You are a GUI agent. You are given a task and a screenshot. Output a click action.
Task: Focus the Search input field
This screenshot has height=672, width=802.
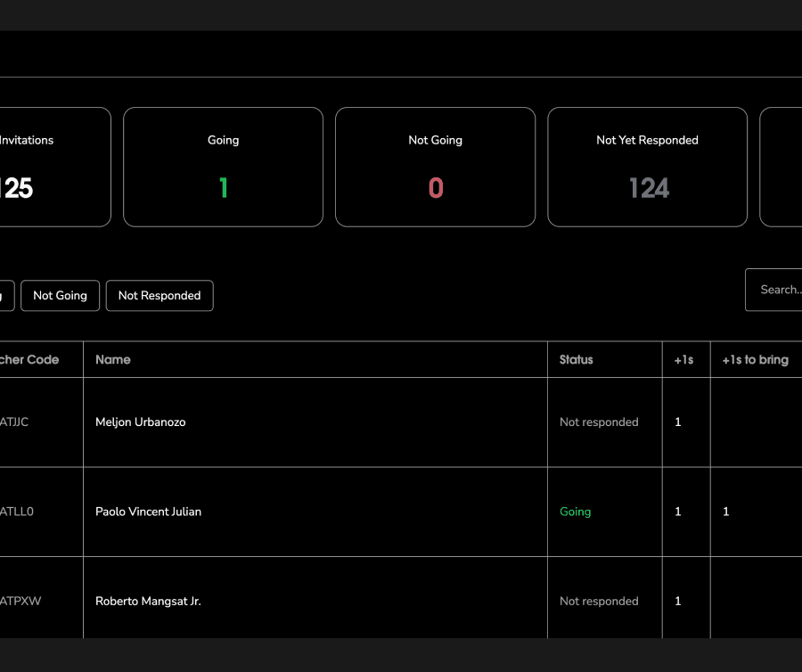(777, 290)
